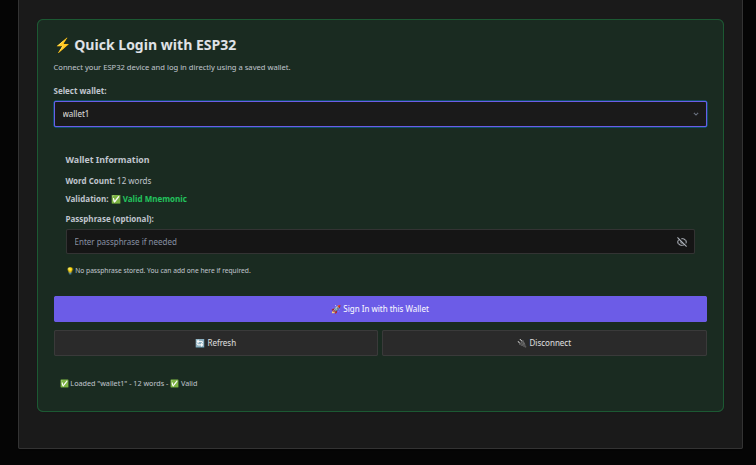This screenshot has width=756, height=465.
Task: Click the 'No passphrase stored' hint text
Action: coord(162,271)
